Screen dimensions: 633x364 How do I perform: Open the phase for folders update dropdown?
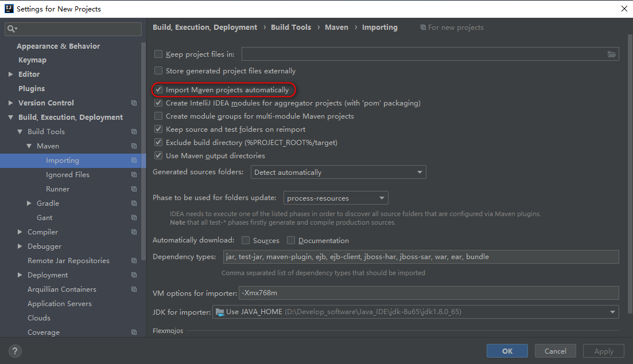(x=336, y=198)
